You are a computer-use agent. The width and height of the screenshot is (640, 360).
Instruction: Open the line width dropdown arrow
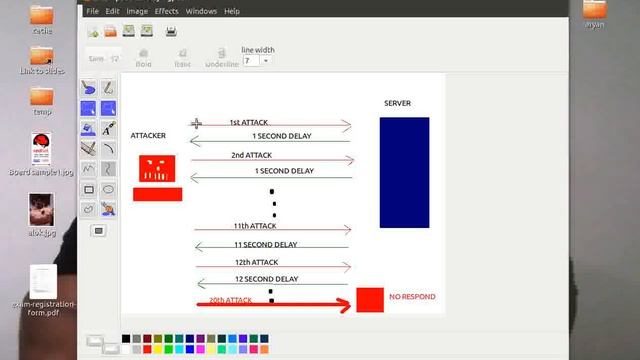coord(266,60)
